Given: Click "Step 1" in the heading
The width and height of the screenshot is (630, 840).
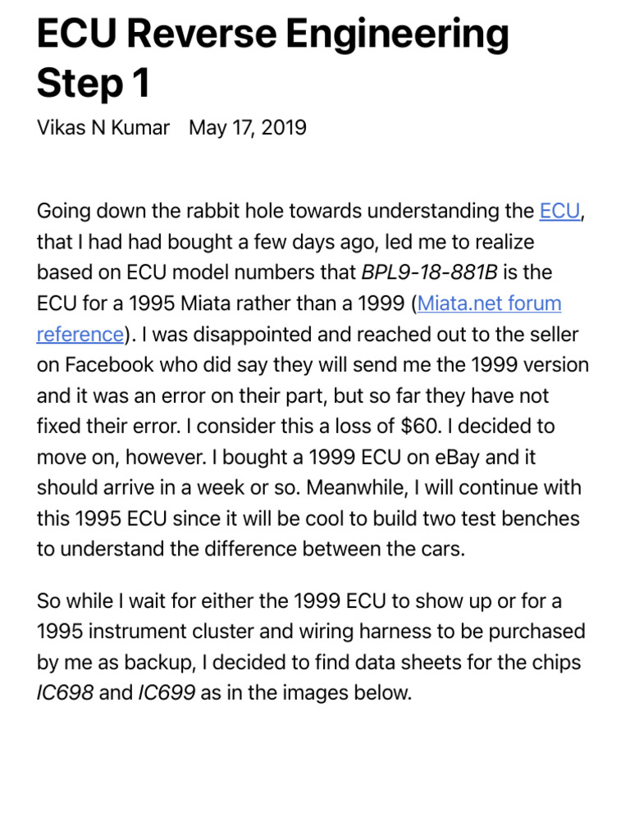Looking at the screenshot, I should click(x=94, y=83).
